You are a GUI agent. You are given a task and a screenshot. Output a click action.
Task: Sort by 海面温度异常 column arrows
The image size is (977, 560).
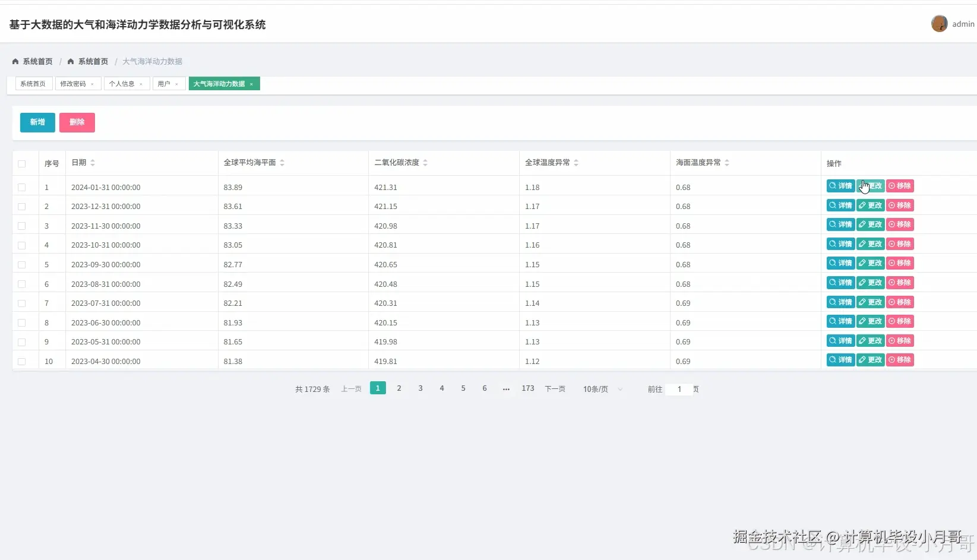[x=727, y=163]
